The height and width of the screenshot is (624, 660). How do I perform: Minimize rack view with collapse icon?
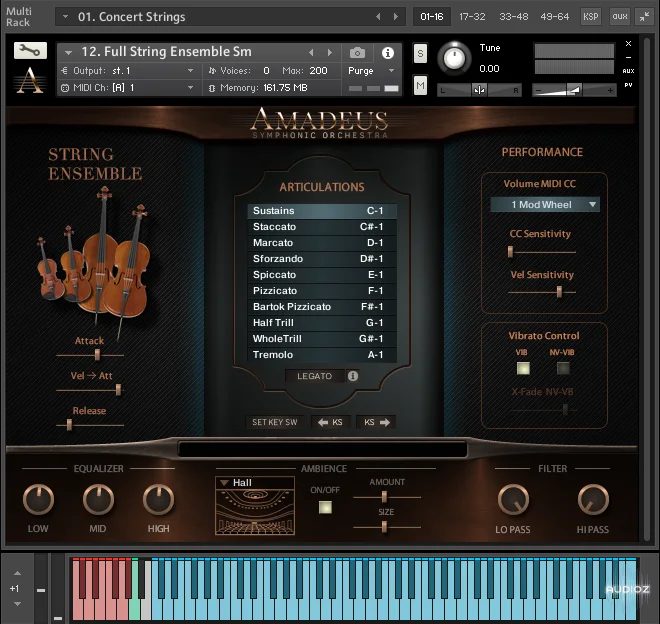coord(644,16)
